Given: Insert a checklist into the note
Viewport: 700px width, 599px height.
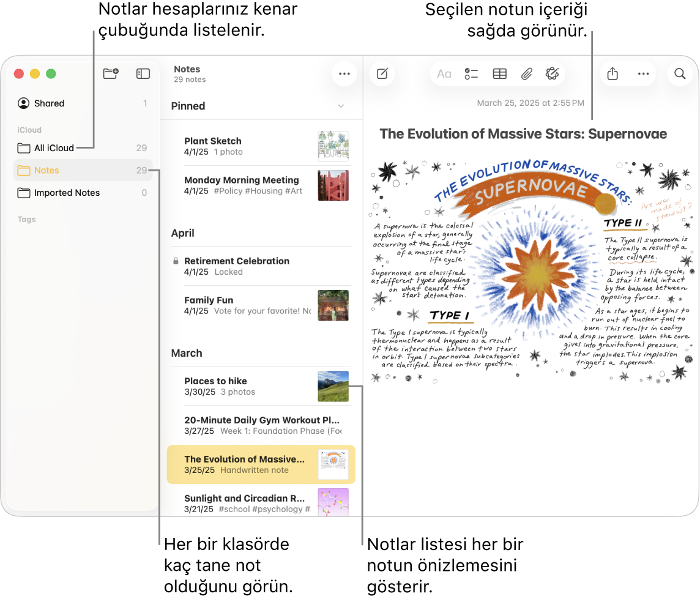Looking at the screenshot, I should click(471, 74).
